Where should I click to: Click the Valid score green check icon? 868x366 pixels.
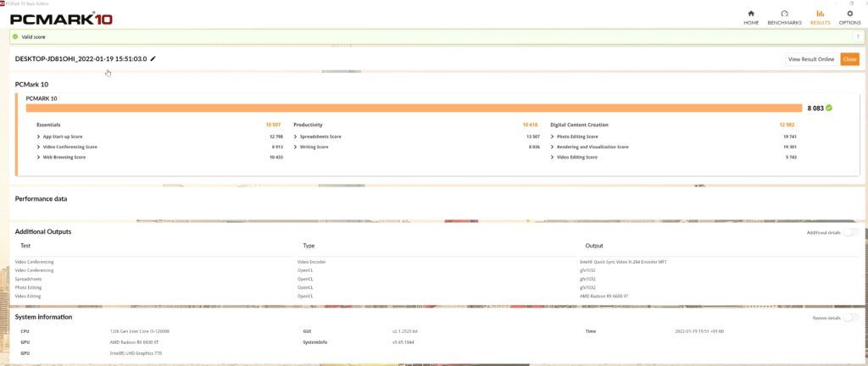(x=15, y=37)
